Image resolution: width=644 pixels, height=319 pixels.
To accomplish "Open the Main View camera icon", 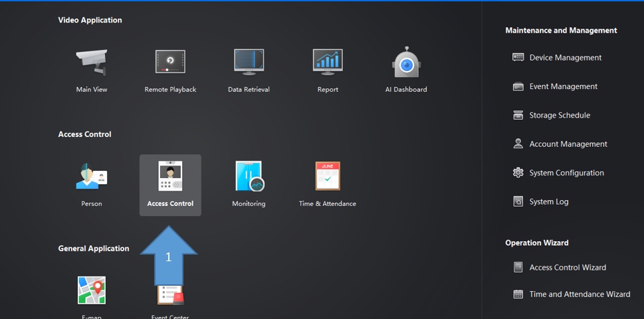I will coord(92,62).
